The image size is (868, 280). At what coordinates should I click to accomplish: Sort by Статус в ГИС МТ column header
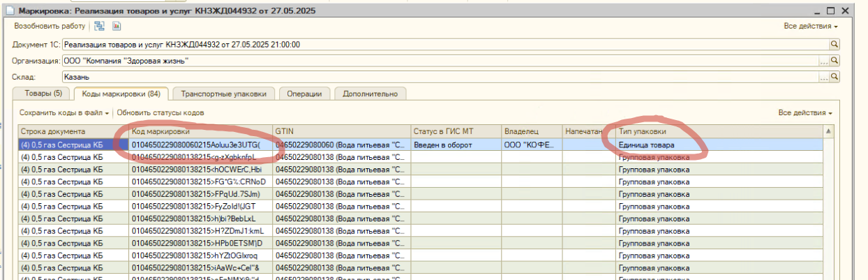tap(456, 131)
